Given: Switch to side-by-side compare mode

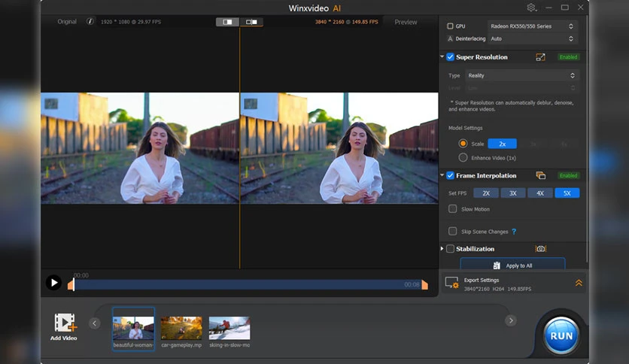Looking at the screenshot, I should click(x=251, y=22).
